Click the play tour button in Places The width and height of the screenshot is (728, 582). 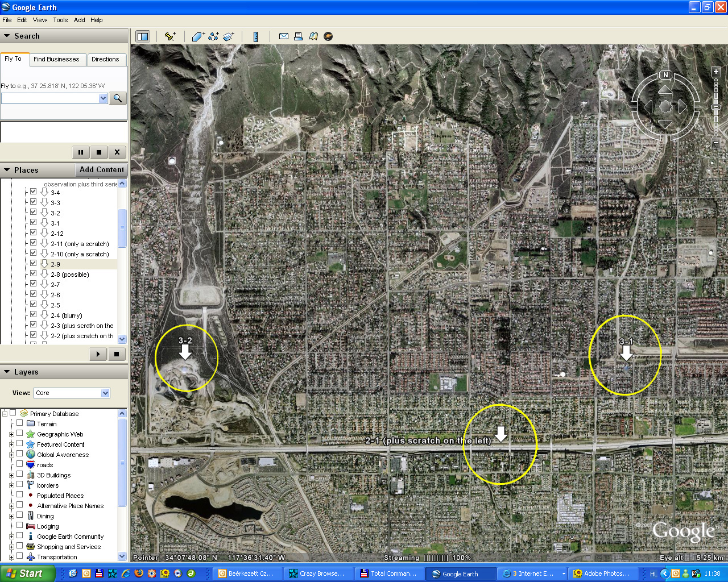[98, 354]
